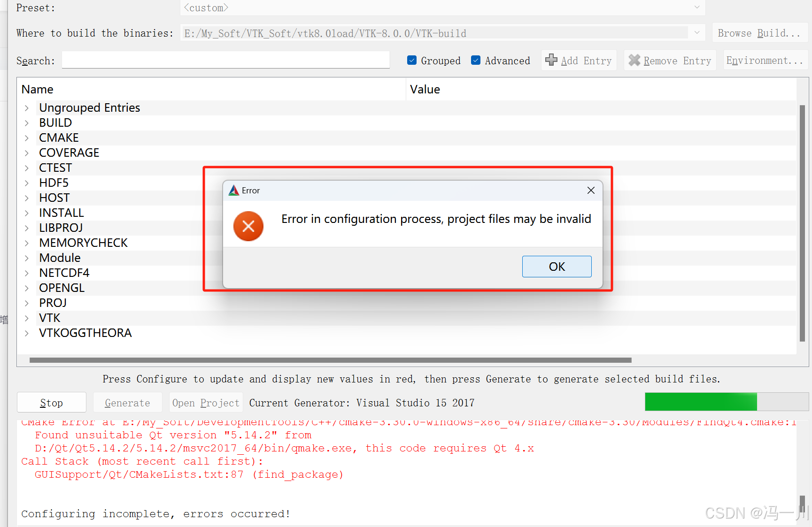Screen dimensions: 812x527
Task: Click the Generate button
Action: (127, 403)
